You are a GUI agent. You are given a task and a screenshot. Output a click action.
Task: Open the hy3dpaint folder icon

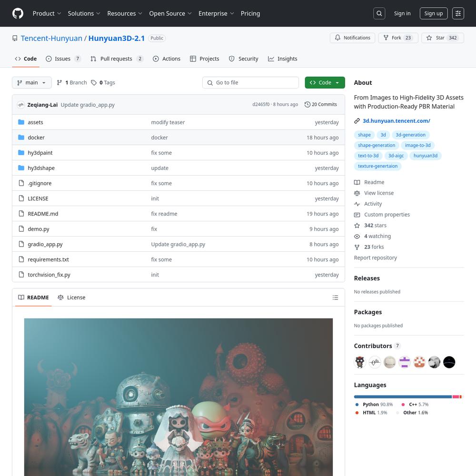21,152
